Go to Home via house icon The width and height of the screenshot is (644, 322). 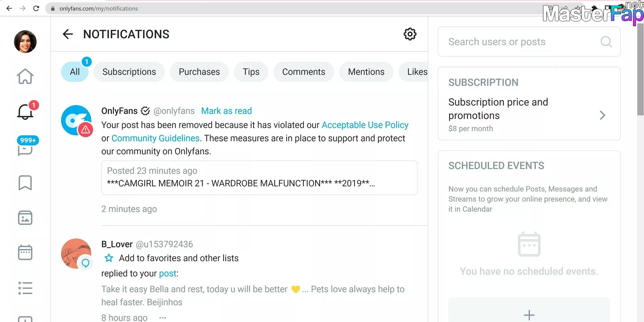pos(25,76)
